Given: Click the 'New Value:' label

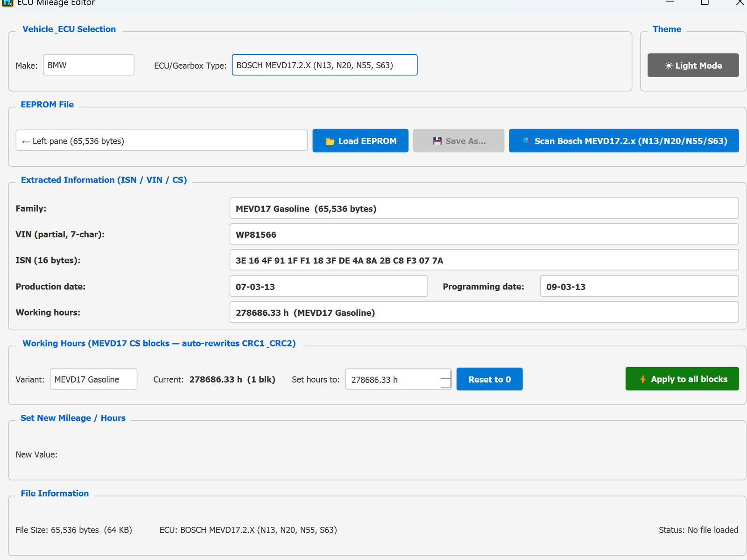Looking at the screenshot, I should [36, 454].
